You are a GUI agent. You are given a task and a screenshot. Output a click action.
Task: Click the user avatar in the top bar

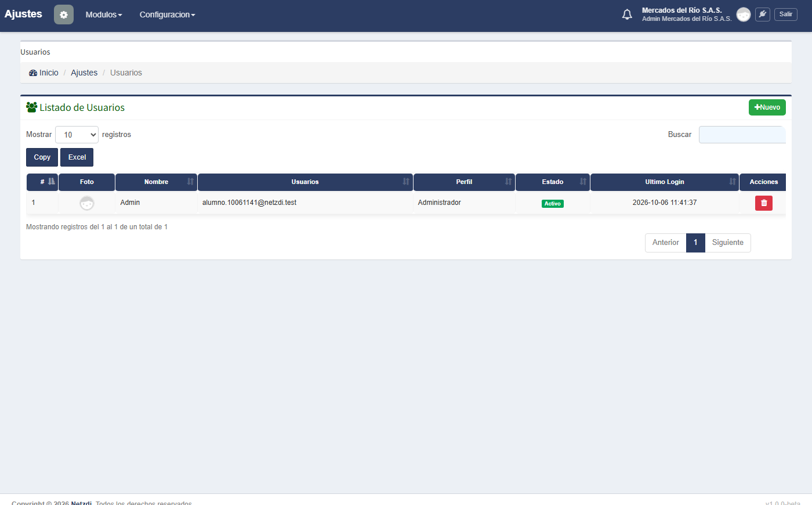pos(744,15)
